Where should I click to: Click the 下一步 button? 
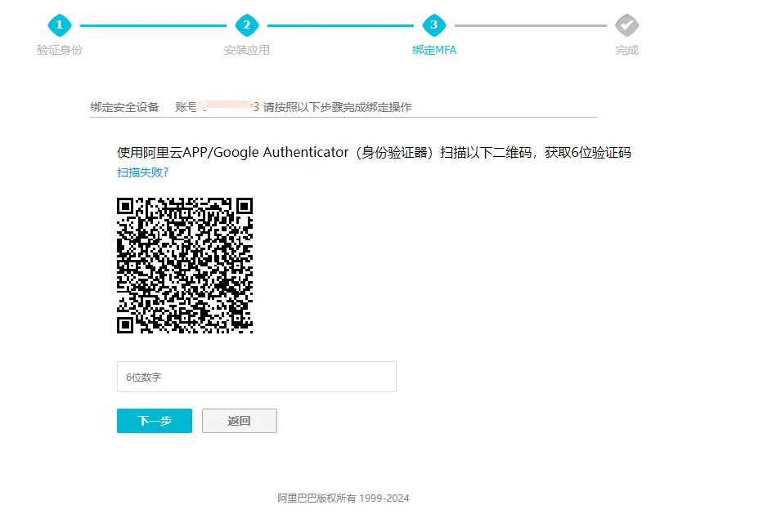point(155,421)
